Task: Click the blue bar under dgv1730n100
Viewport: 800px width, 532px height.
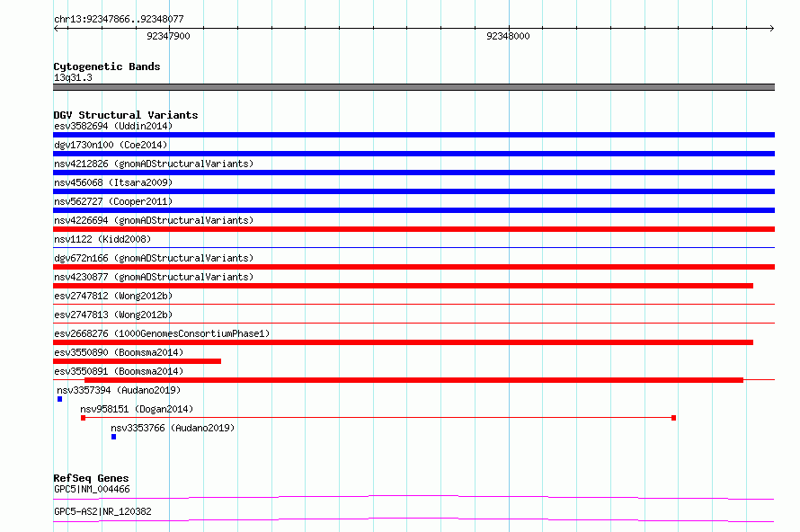Action: pyautogui.click(x=413, y=154)
